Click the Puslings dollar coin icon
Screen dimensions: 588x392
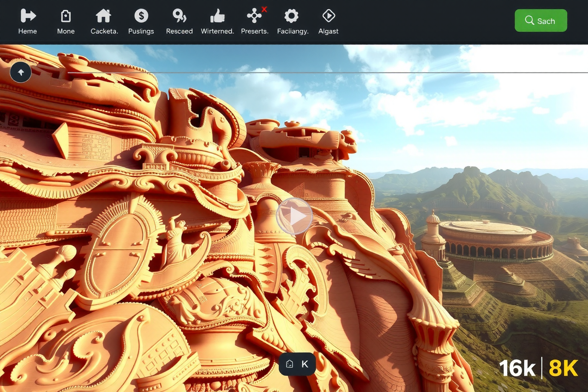coord(141,16)
